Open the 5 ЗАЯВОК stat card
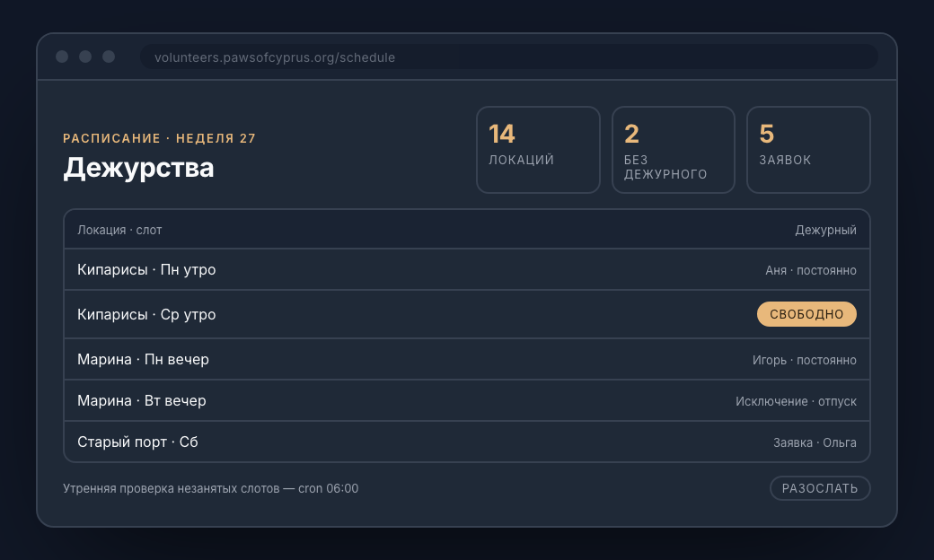The height and width of the screenshot is (560, 934). [808, 150]
